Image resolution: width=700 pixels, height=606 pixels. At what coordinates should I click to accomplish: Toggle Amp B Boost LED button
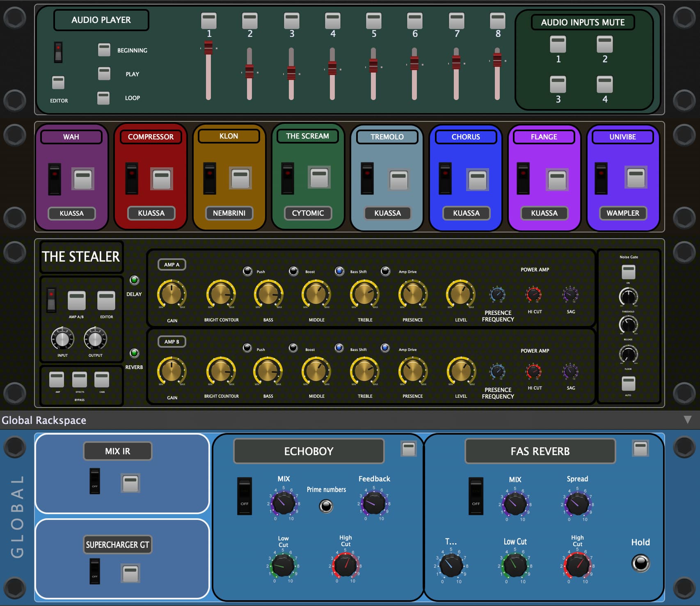(x=293, y=348)
